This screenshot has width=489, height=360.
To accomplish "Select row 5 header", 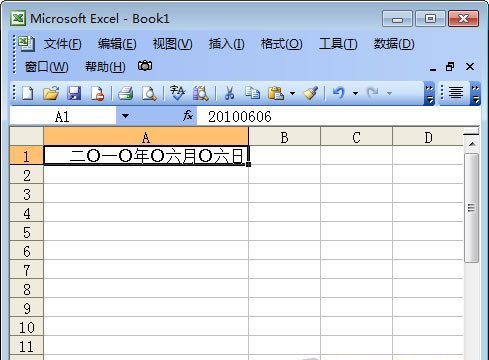I will tap(27, 231).
